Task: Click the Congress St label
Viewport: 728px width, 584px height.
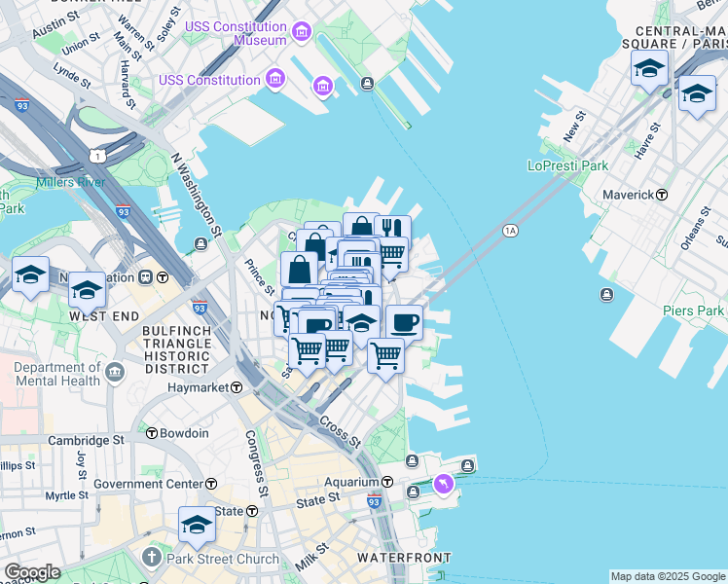Action: [x=257, y=463]
